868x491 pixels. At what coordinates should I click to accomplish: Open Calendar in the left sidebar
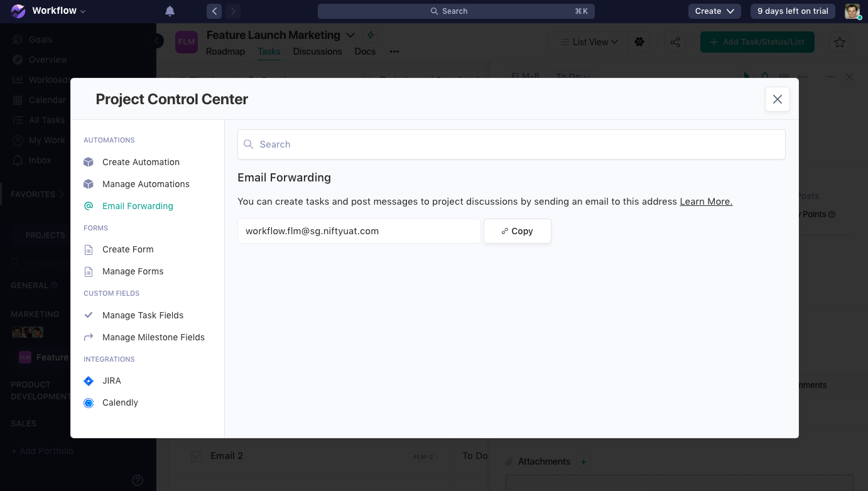tap(47, 100)
